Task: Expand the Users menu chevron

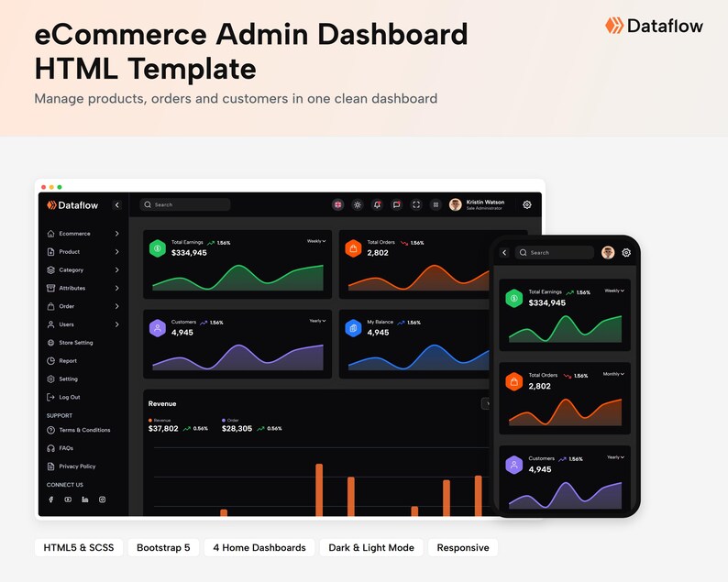Action: (117, 324)
